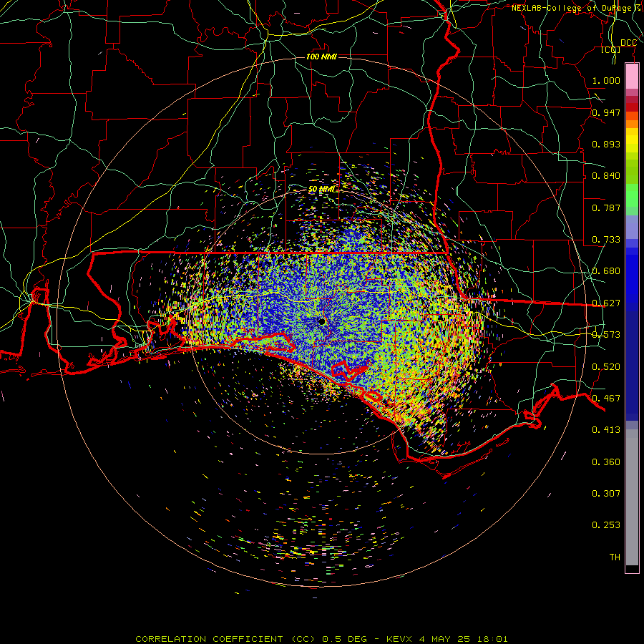Pick the pink swatch at the top of the color bar
Image resolution: width=644 pixels, height=644 pixels.
[632, 77]
